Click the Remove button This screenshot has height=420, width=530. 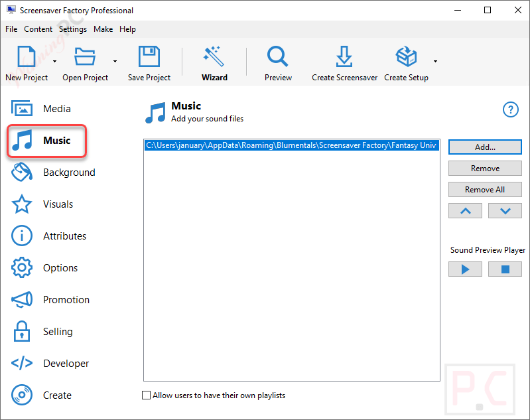tap(485, 169)
